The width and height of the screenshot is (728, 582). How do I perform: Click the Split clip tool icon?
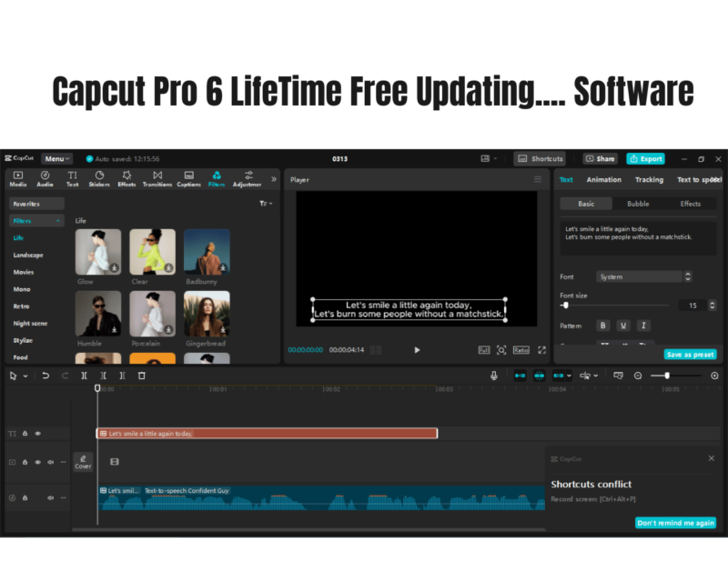(84, 376)
